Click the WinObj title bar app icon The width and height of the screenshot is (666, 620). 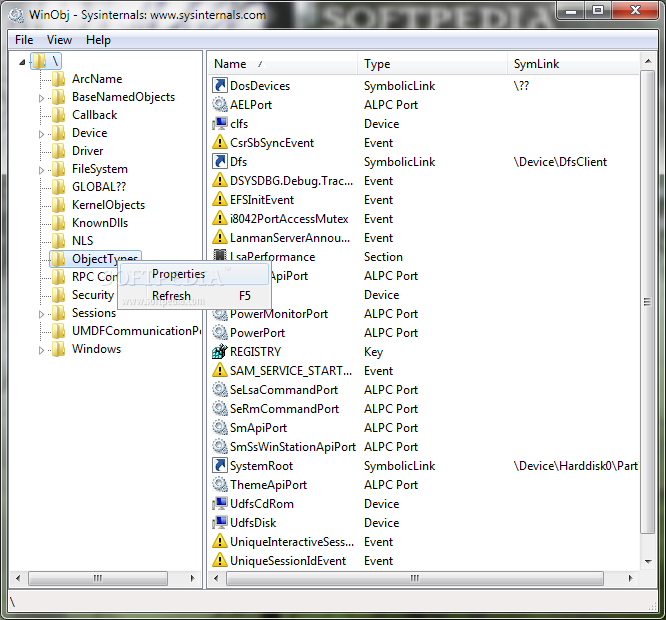click(x=16, y=15)
